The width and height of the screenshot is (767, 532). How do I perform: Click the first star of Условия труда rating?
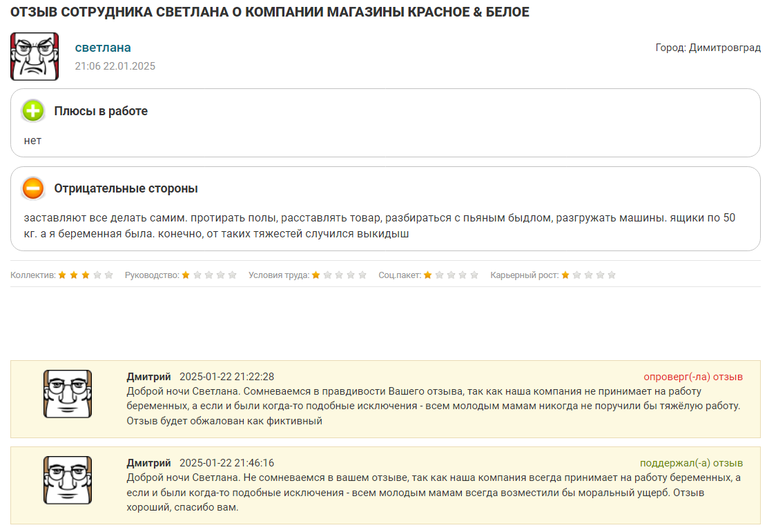(x=316, y=275)
